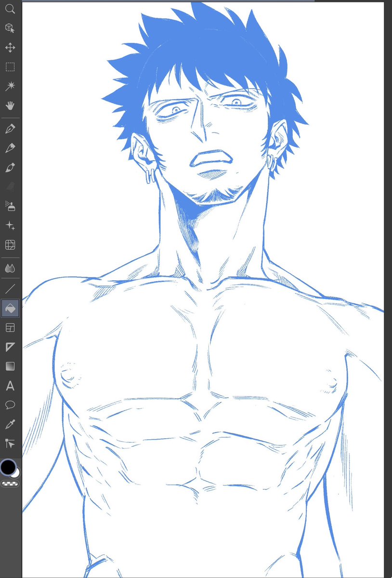
Task: Select the dimmed Eraser tool
Action: coord(10,187)
